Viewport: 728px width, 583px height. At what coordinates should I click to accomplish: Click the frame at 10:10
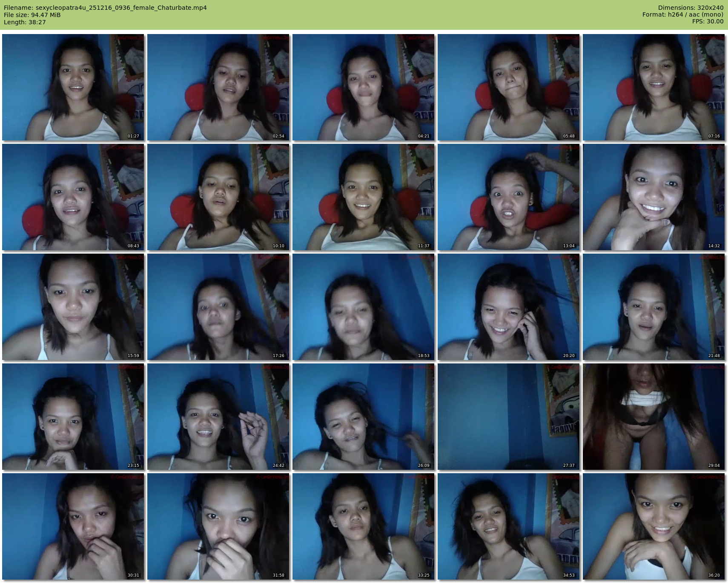pos(218,197)
